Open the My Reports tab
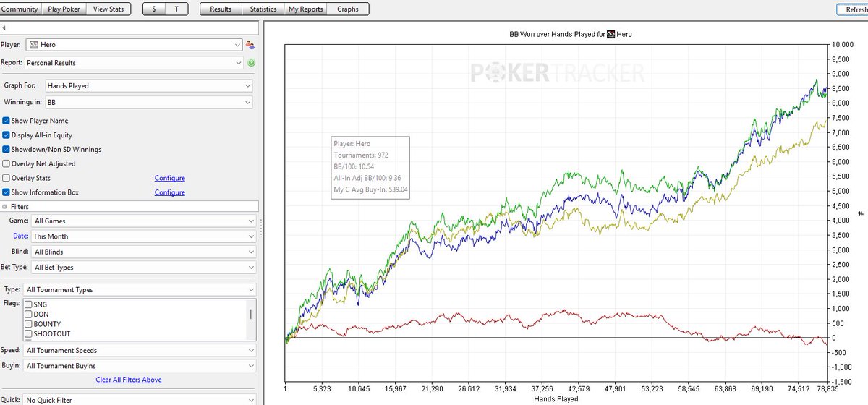Viewport: 868px width, 405px height. (x=305, y=9)
